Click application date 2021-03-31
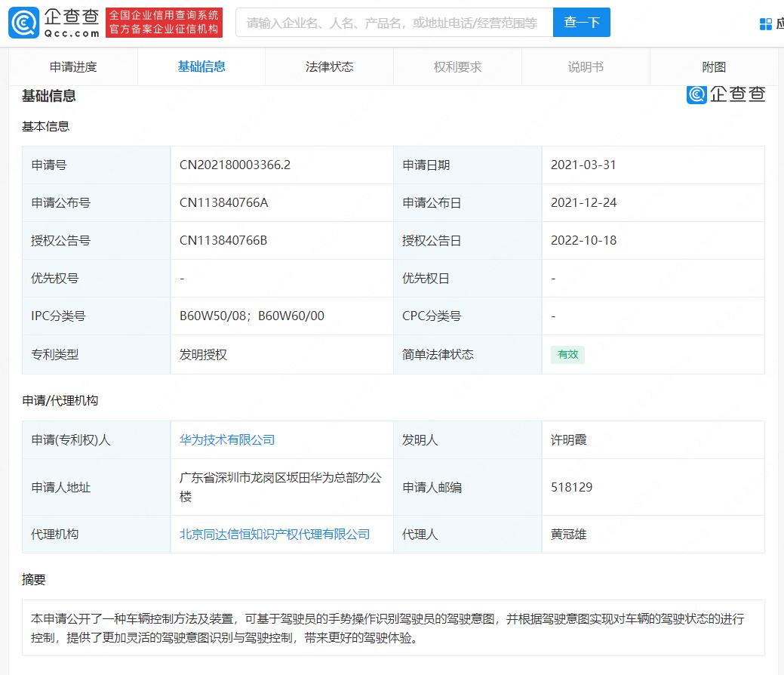The height and width of the screenshot is (675, 784). tap(583, 165)
